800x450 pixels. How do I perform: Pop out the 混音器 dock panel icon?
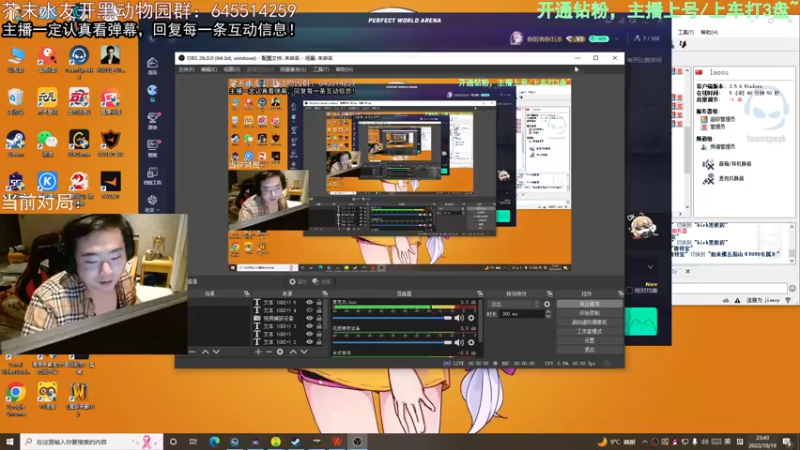coord(480,294)
